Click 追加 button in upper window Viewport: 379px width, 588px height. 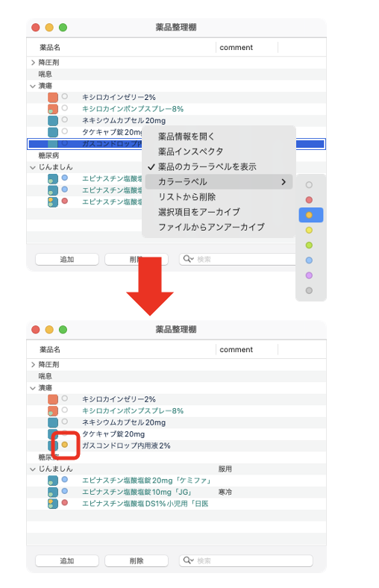67,259
